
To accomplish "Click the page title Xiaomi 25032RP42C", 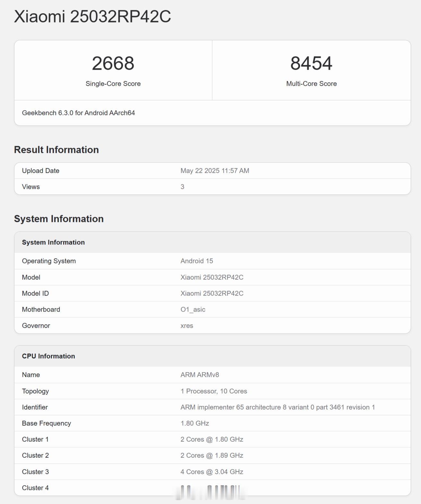I will [x=92, y=16].
